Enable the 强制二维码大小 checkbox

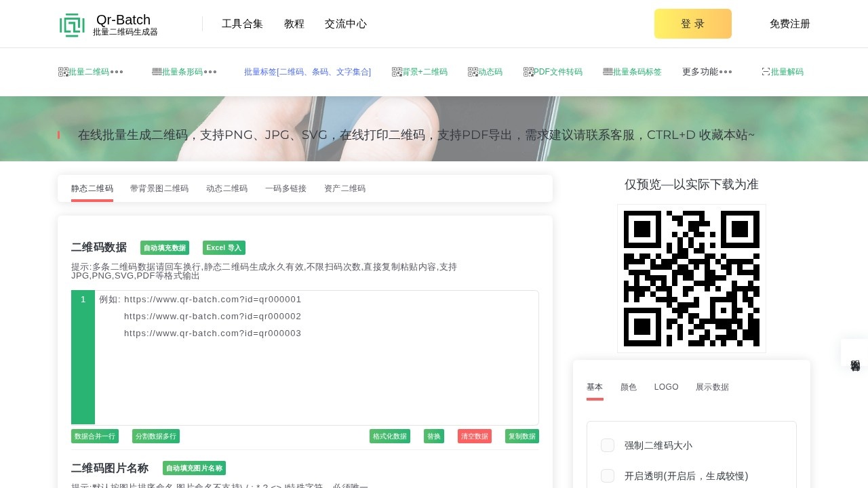point(608,445)
